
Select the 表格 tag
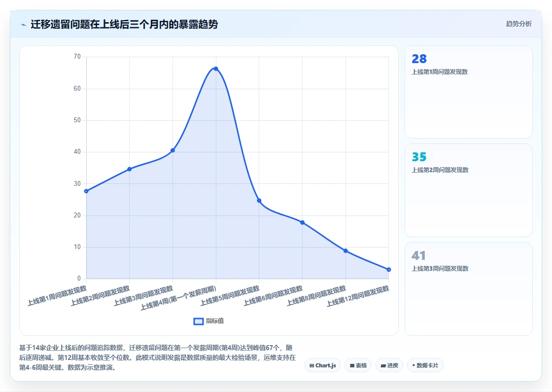(358, 365)
